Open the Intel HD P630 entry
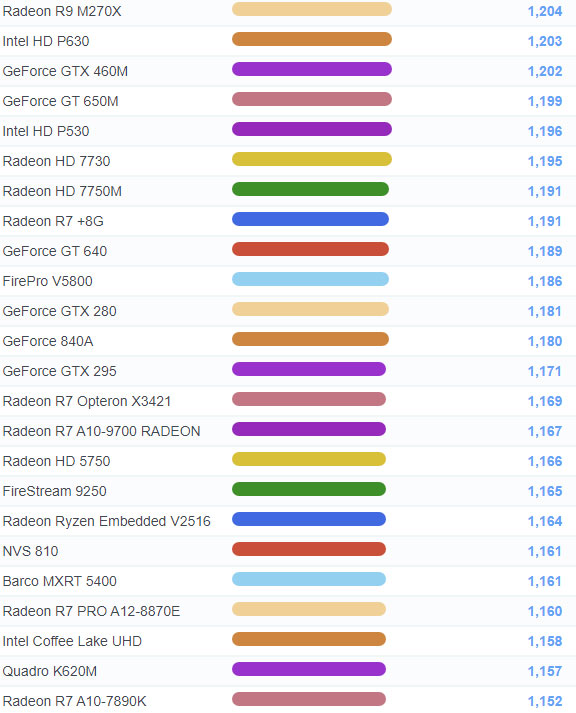The width and height of the screenshot is (576, 713). tap(46, 41)
